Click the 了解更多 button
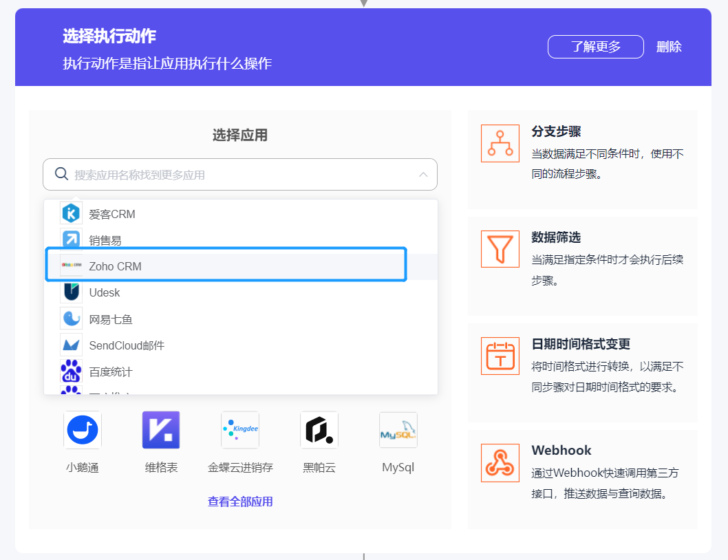This screenshot has height=560, width=728. click(596, 47)
